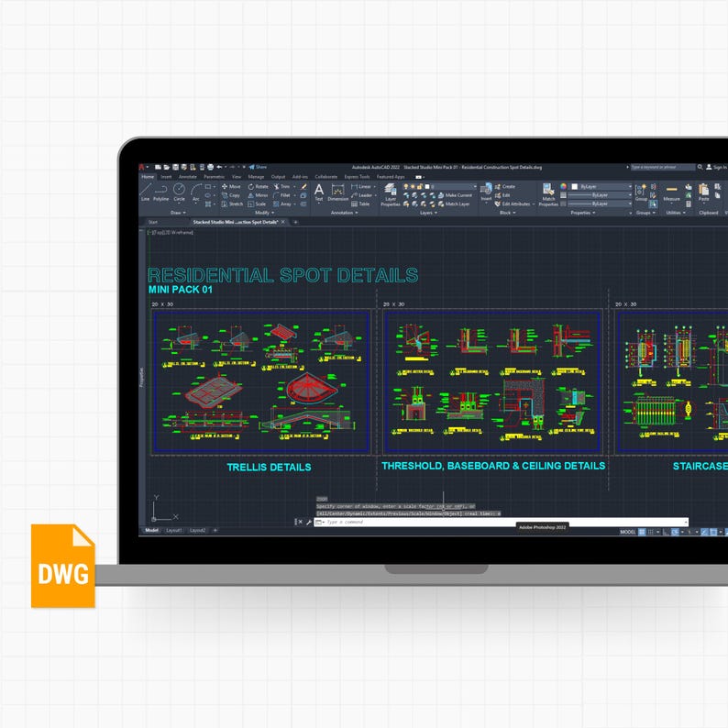Image resolution: width=728 pixels, height=728 pixels.
Task: Insert a Table
Action: [360, 204]
